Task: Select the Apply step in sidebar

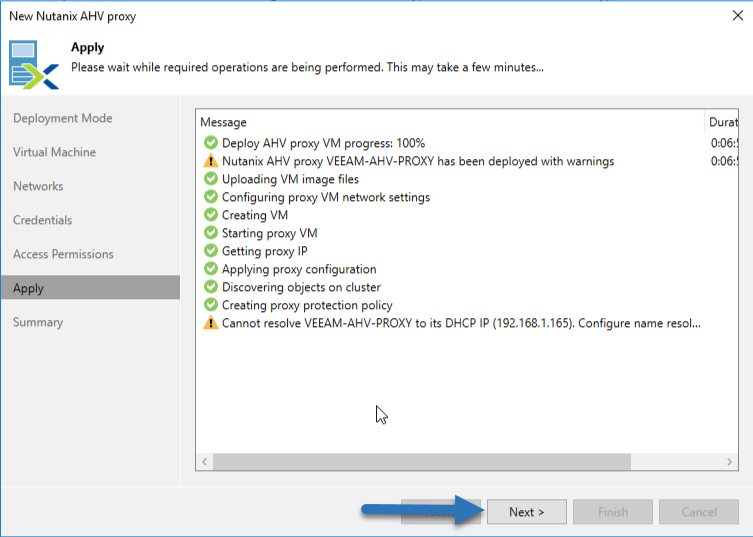Action: click(x=90, y=288)
